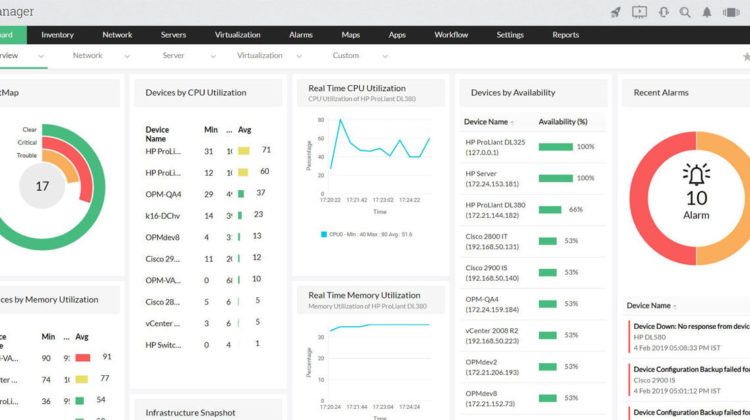The image size is (750, 420).
Task: Switch to the Server dashboard tab
Action: [x=173, y=55]
